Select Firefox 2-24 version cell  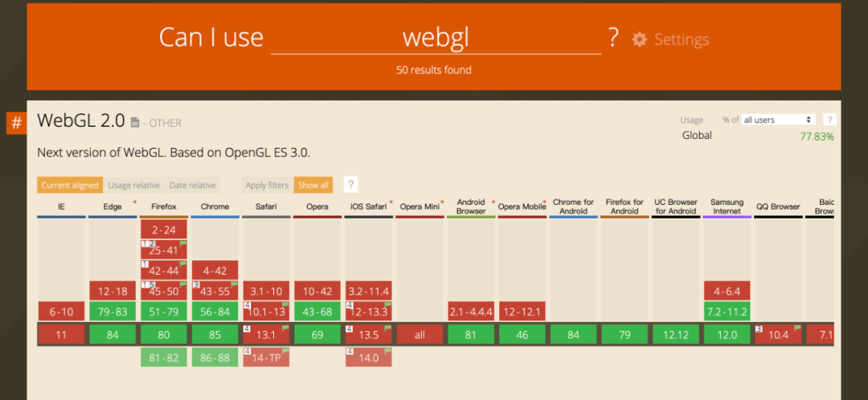pos(164,230)
